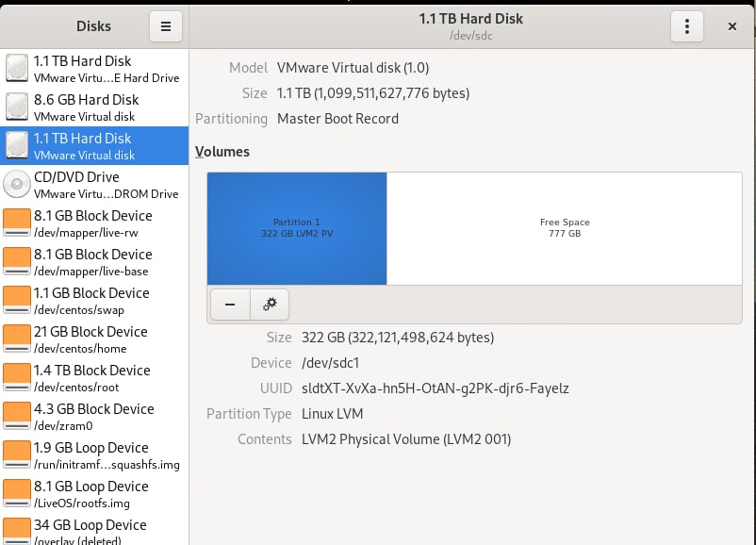Select /dev/centos/home device icon
Viewport: 756px width, 545px height.
point(17,339)
